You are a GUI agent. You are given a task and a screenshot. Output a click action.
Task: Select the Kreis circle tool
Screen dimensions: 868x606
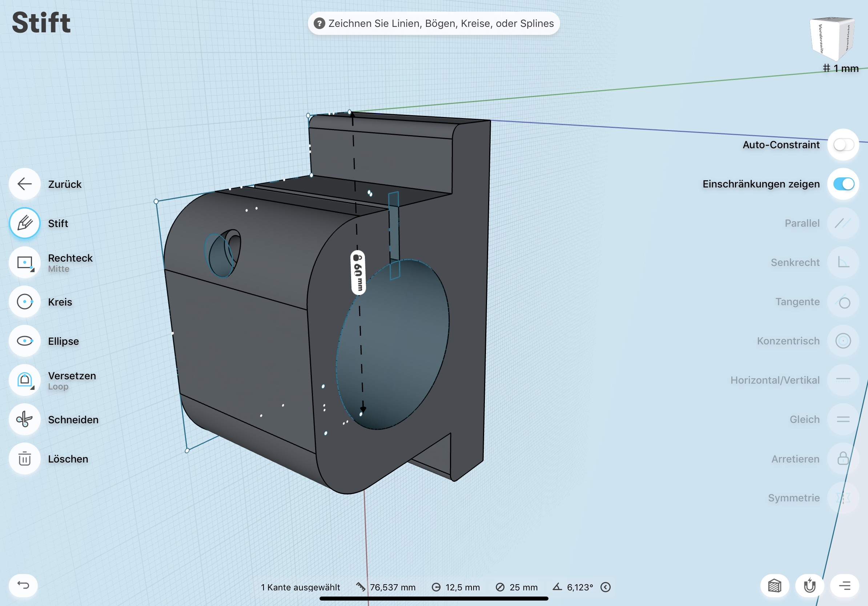(x=25, y=302)
